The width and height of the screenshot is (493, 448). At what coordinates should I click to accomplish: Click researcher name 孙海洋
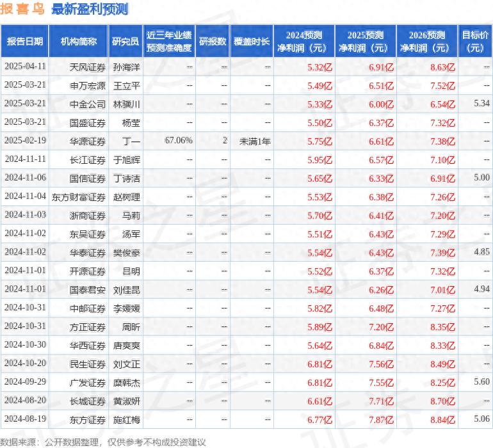(x=126, y=67)
